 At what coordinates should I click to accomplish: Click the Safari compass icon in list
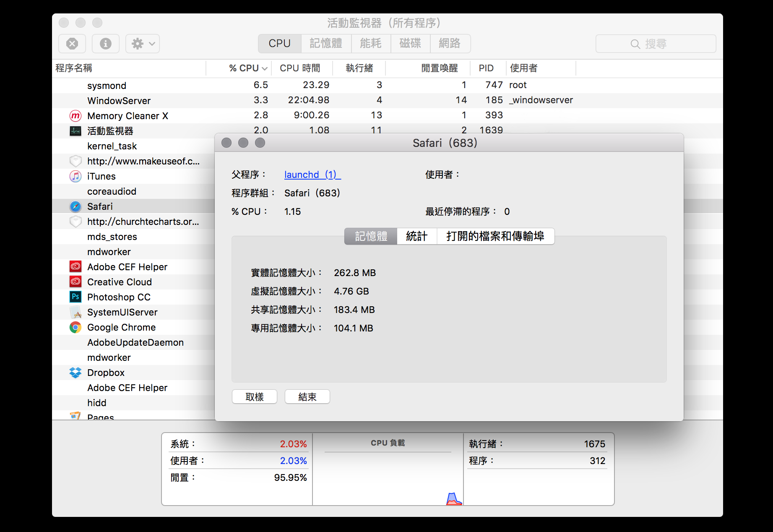tap(75, 206)
